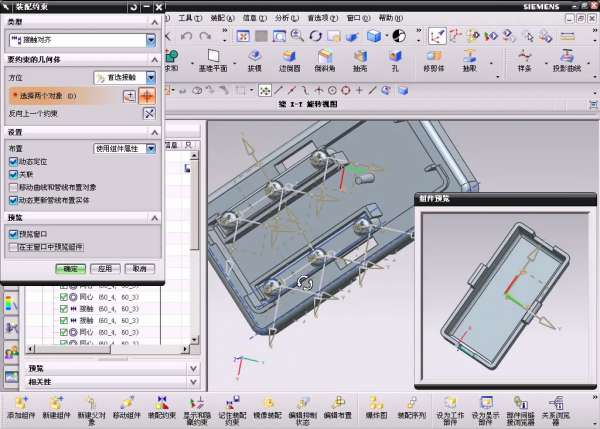Click the Undo arrow in the top toolbar
This screenshot has width=600, height=429.
click(186, 36)
